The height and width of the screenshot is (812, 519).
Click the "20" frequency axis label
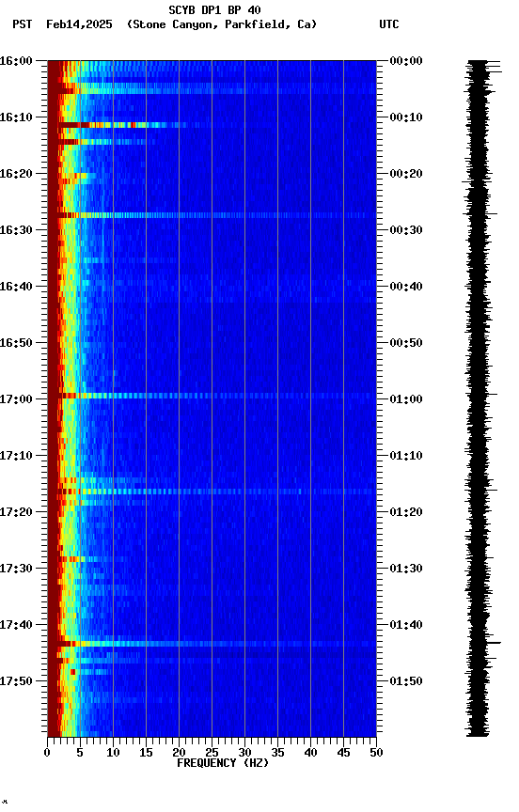pyautogui.click(x=179, y=753)
